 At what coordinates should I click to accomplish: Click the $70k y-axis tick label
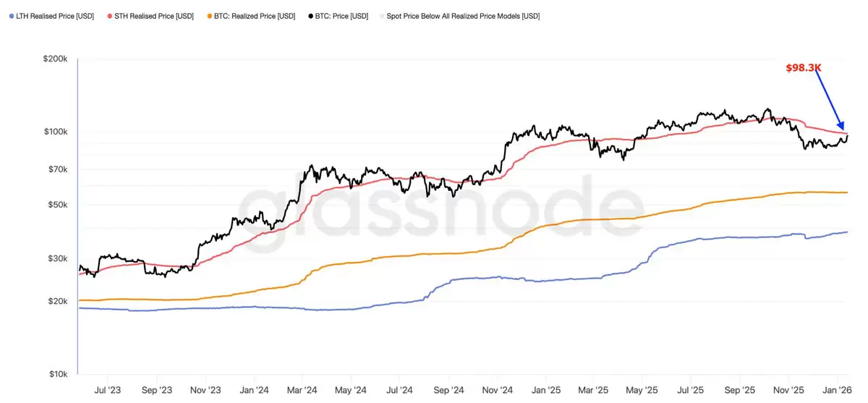(58, 169)
